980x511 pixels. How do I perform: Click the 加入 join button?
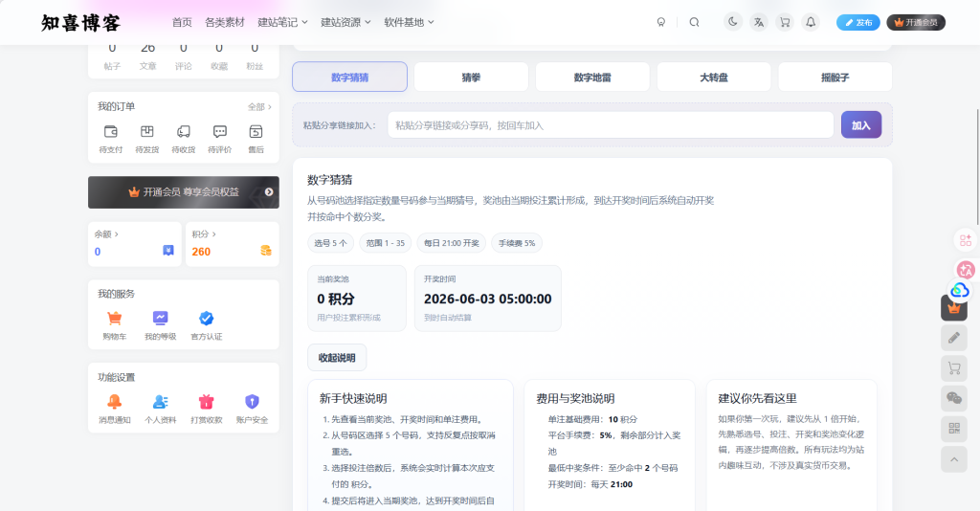(x=861, y=125)
